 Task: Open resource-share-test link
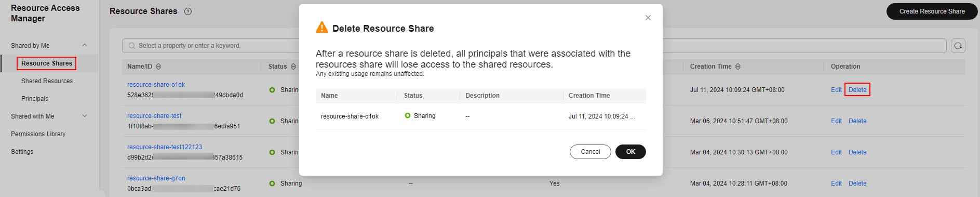point(154,116)
